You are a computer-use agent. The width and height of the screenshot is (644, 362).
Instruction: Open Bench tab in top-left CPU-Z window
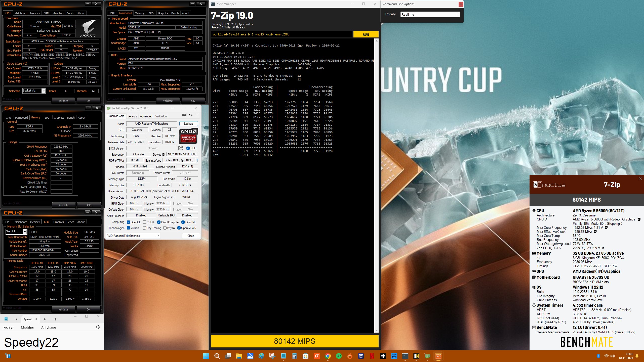coord(70,13)
